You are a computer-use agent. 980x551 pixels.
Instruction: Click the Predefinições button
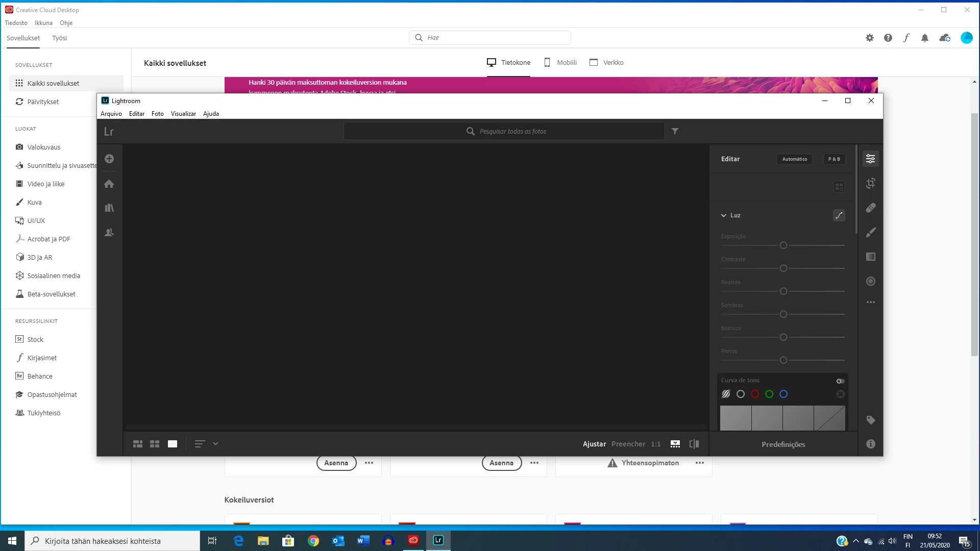click(783, 444)
